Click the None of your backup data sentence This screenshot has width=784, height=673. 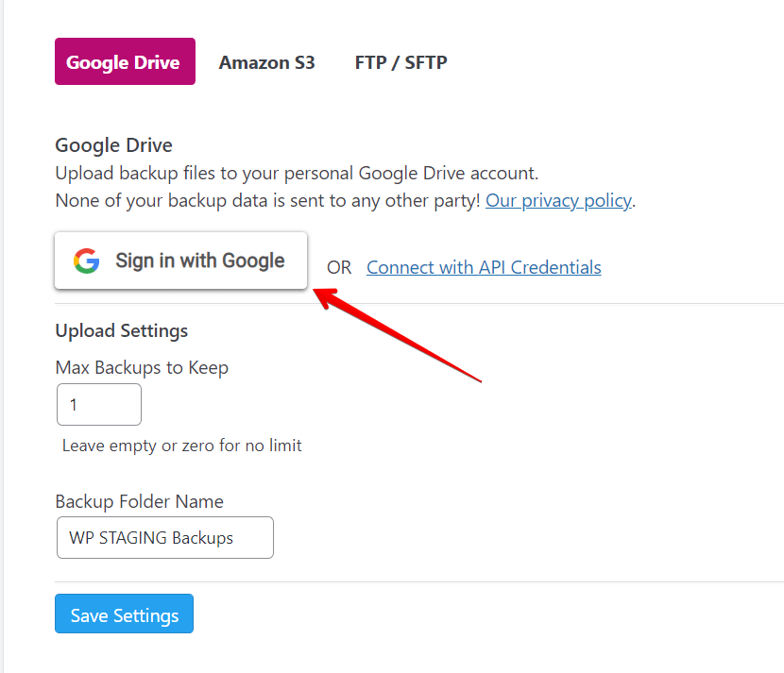pos(267,201)
